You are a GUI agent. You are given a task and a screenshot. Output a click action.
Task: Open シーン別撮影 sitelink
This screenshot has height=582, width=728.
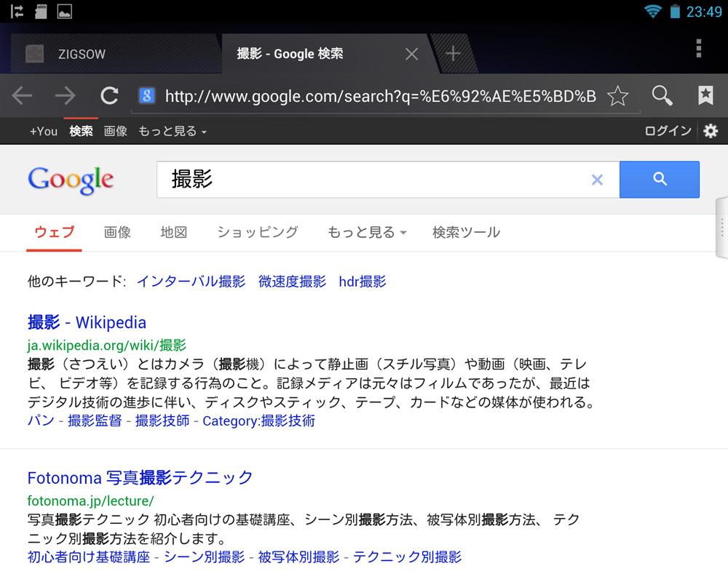[x=205, y=557]
